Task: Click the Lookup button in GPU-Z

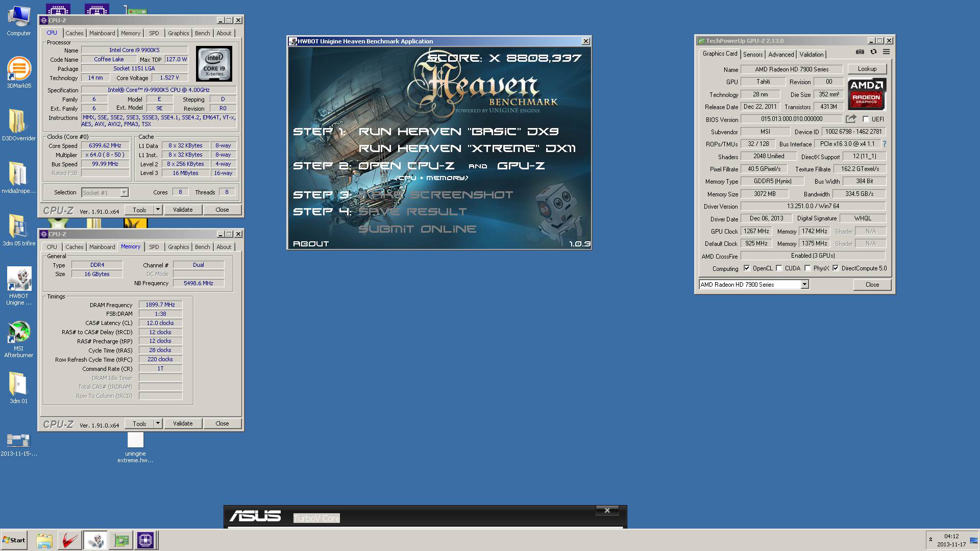Action: point(867,69)
